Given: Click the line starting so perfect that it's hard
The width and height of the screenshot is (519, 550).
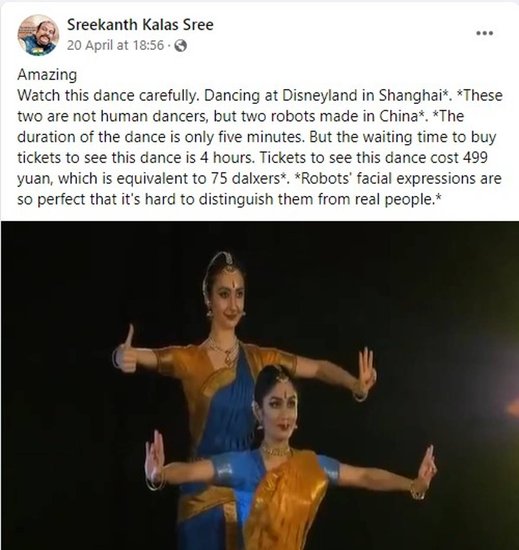Looking at the screenshot, I should (229, 200).
